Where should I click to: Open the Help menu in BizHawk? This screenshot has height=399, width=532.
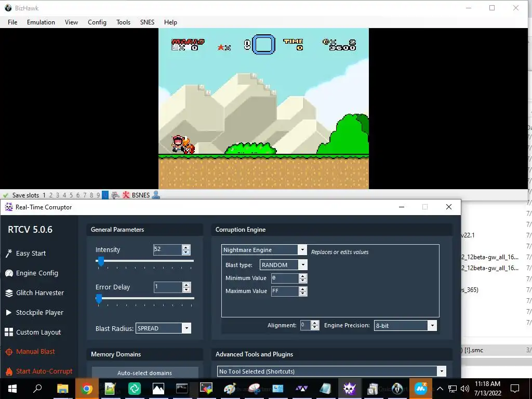[170, 22]
